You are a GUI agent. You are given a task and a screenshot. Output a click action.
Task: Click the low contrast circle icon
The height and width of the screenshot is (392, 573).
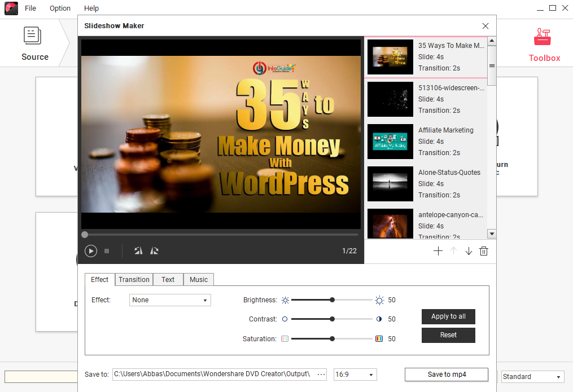tap(285, 319)
